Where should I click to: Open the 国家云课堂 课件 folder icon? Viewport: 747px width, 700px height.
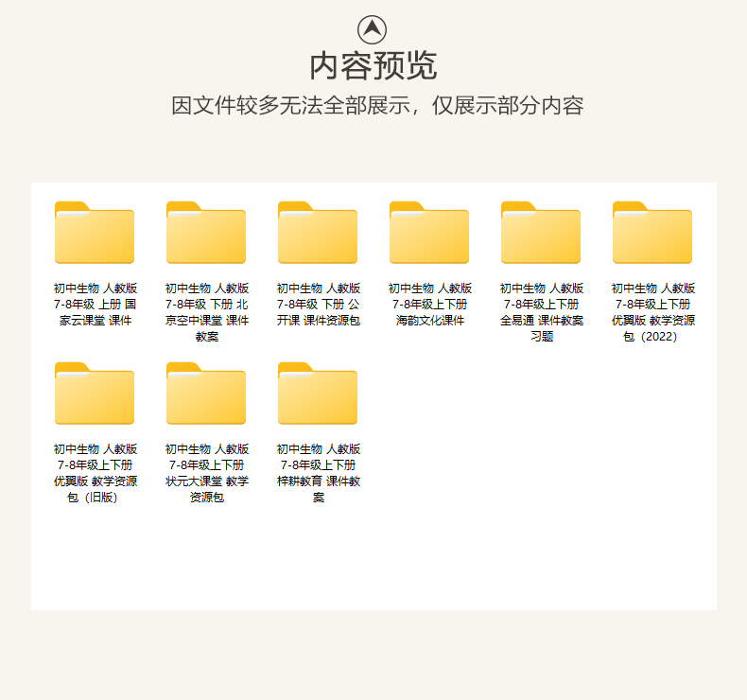click(95, 233)
